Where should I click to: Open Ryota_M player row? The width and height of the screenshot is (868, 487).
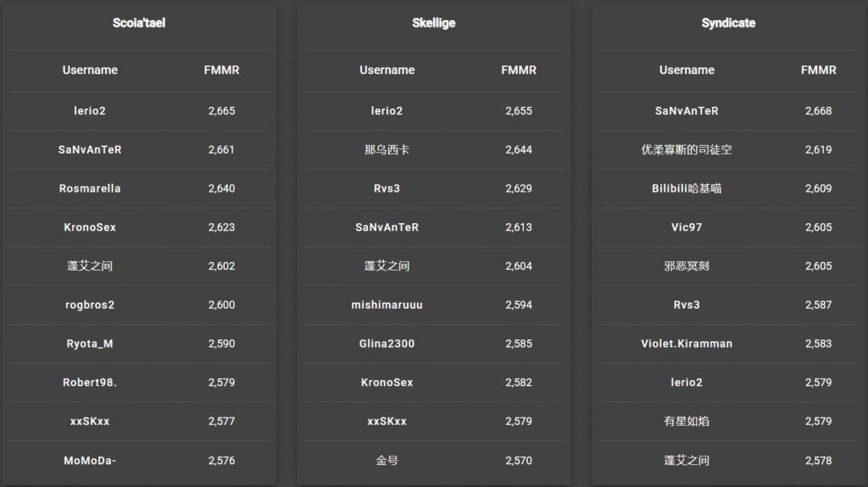pos(139,344)
